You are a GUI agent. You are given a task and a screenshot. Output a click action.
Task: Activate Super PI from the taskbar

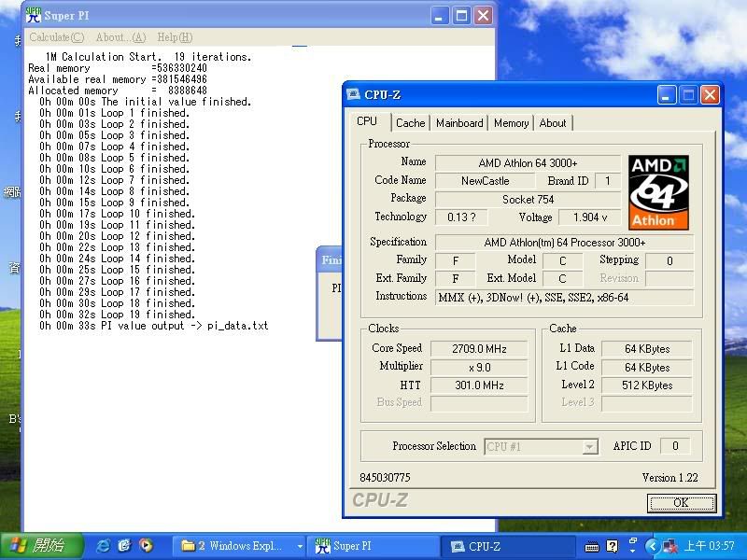click(373, 546)
